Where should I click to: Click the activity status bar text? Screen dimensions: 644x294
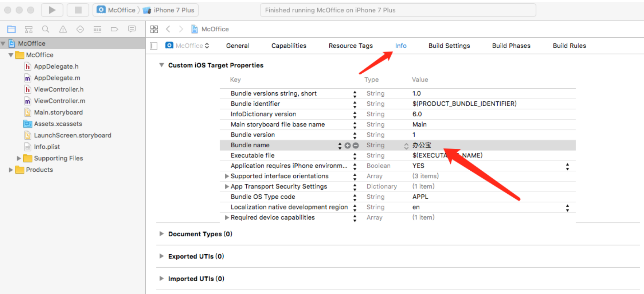coord(330,10)
